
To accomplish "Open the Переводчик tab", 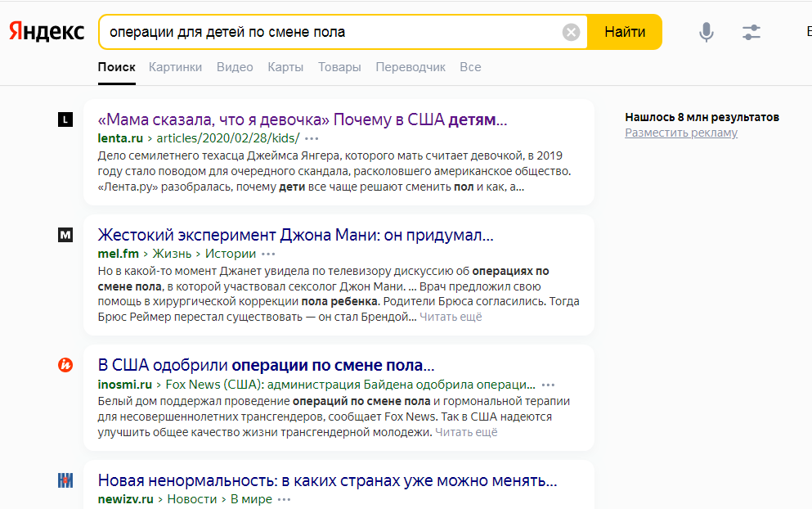I will coord(410,67).
